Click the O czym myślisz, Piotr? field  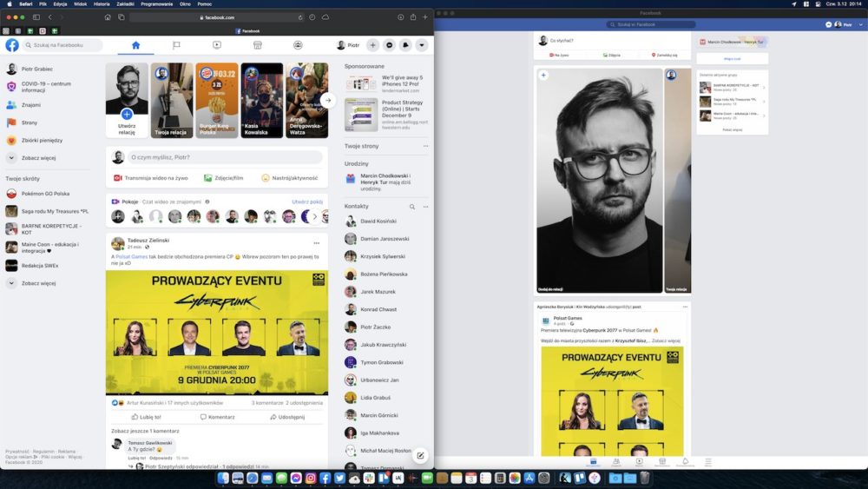226,157
